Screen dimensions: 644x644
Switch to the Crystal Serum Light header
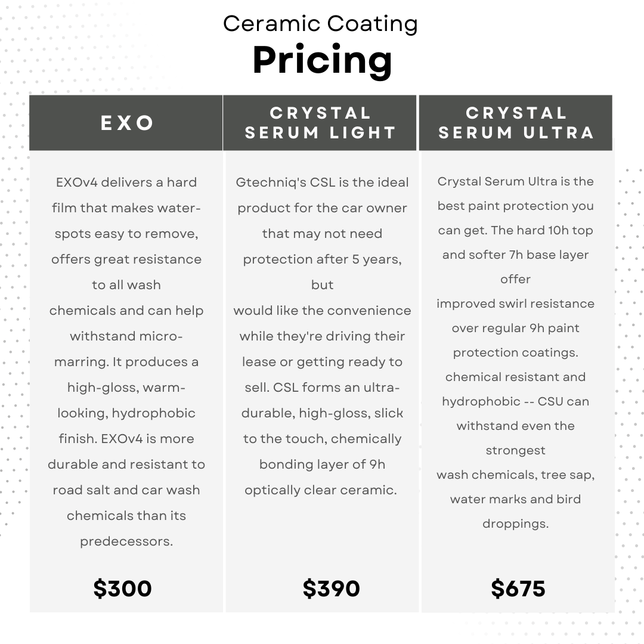(320, 123)
